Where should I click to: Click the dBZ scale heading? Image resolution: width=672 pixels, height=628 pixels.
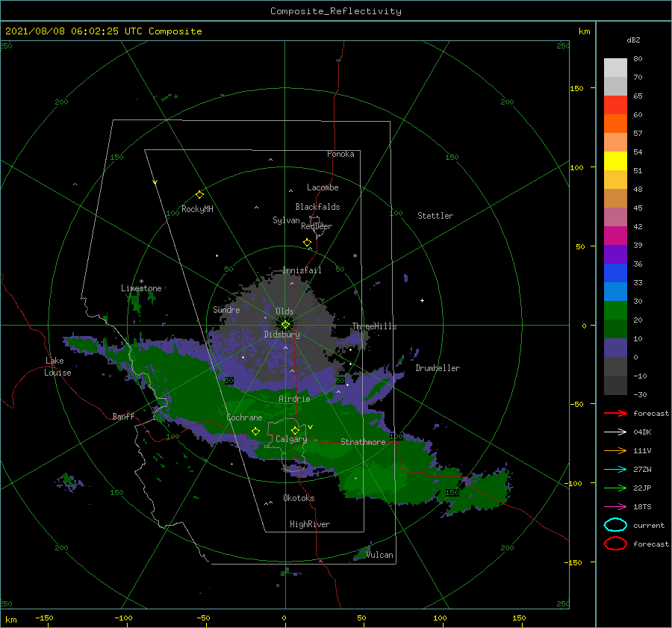tap(633, 40)
